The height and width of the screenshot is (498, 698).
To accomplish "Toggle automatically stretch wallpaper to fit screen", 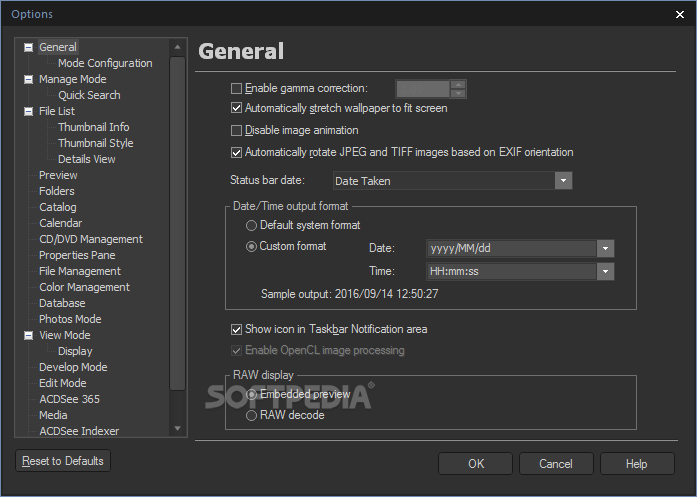I will tap(236, 108).
